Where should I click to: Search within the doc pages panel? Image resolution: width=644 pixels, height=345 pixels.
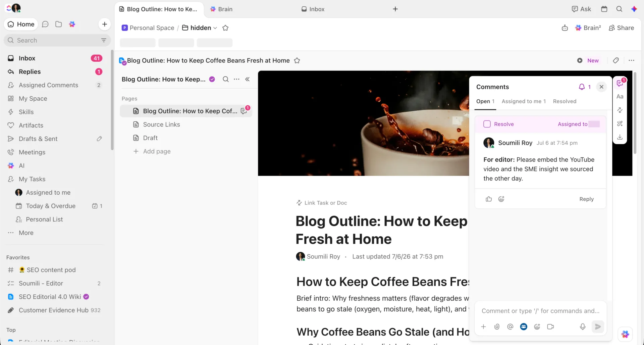tap(226, 79)
